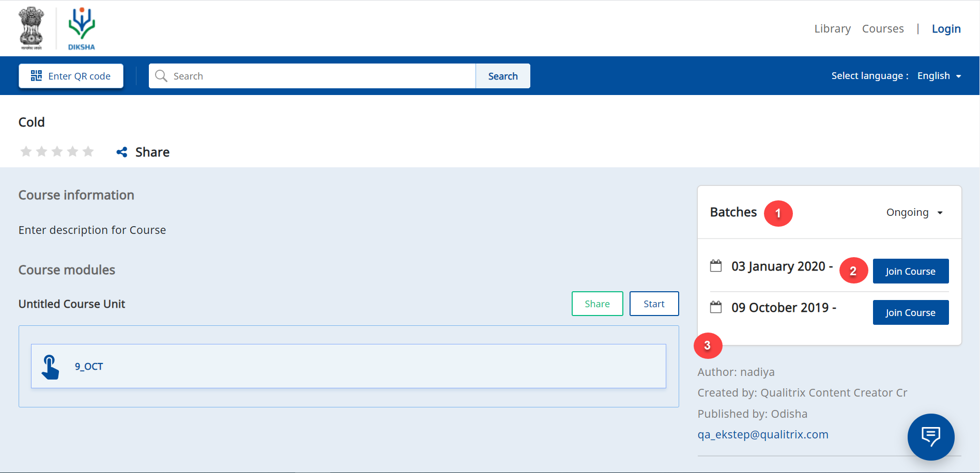980x473 pixels.
Task: Open the English language dropdown
Action: pos(939,76)
